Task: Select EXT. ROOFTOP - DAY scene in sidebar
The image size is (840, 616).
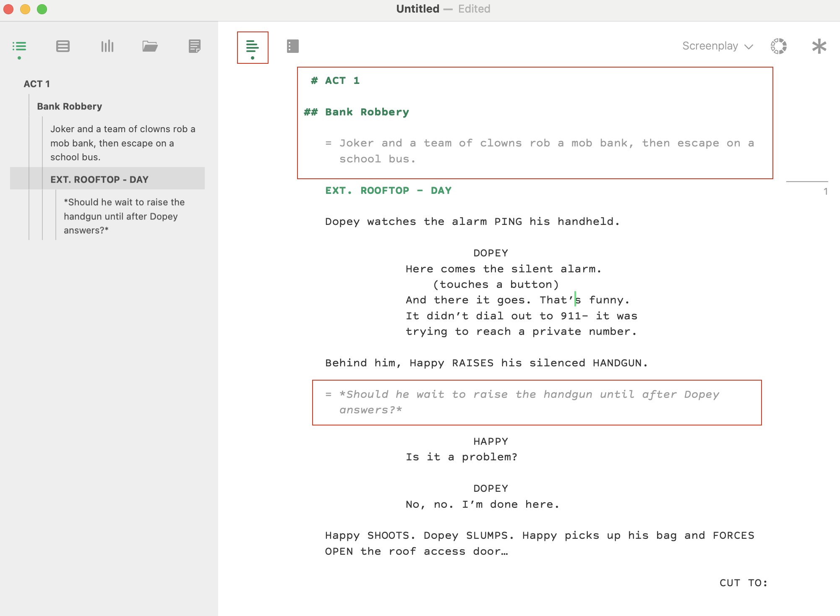Action: pyautogui.click(x=99, y=180)
